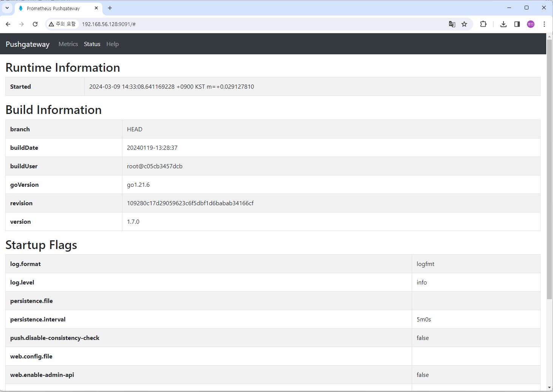Click the 1.7.0 version value

pyautogui.click(x=133, y=222)
